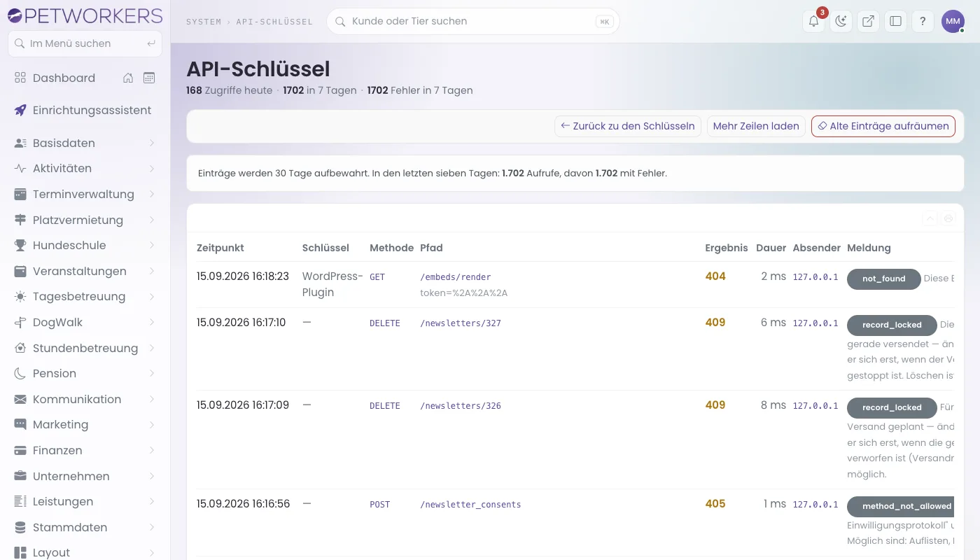
Task: Open the Leistungen menu item
Action: pyautogui.click(x=85, y=501)
